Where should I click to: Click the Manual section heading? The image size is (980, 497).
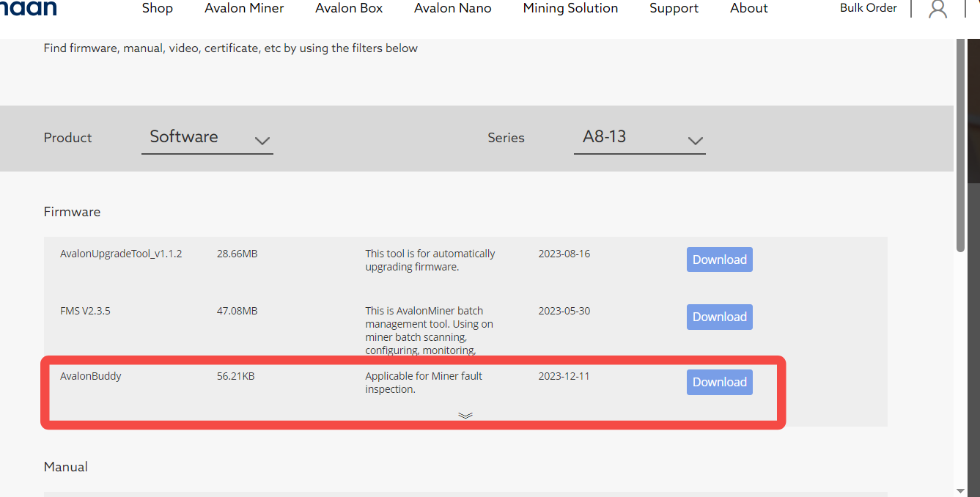(x=66, y=467)
